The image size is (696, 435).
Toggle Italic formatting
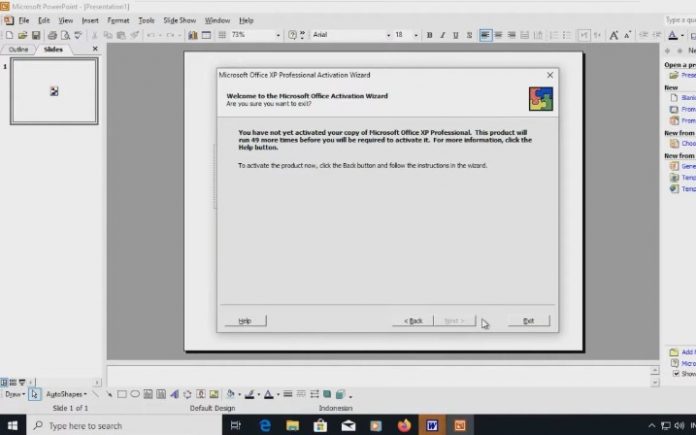(442, 35)
